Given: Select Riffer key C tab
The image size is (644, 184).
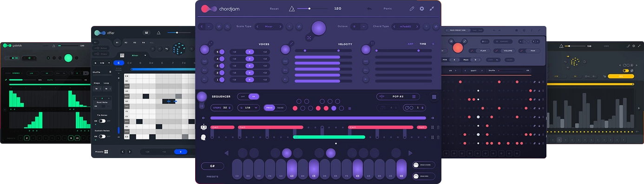Looking at the screenshot, I should pyautogui.click(x=118, y=63).
